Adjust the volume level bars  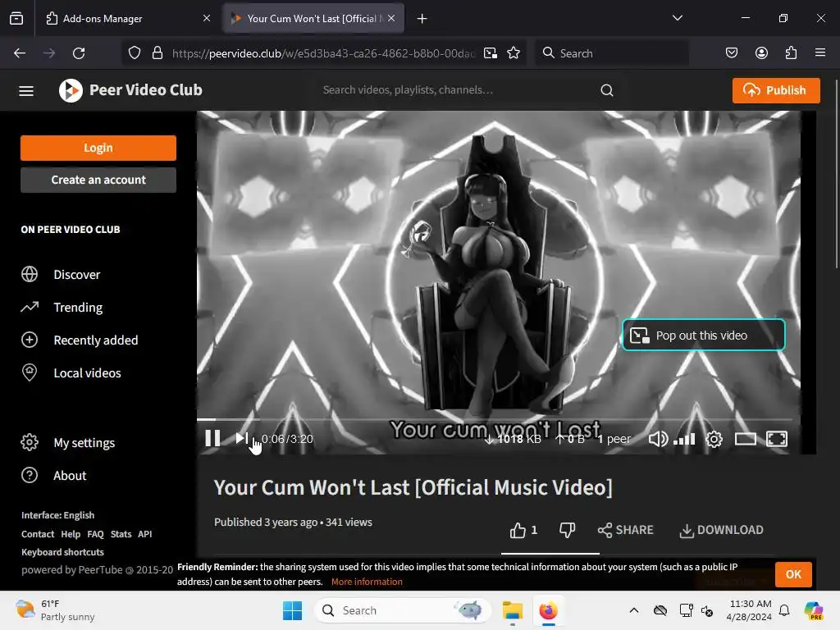[x=684, y=440]
